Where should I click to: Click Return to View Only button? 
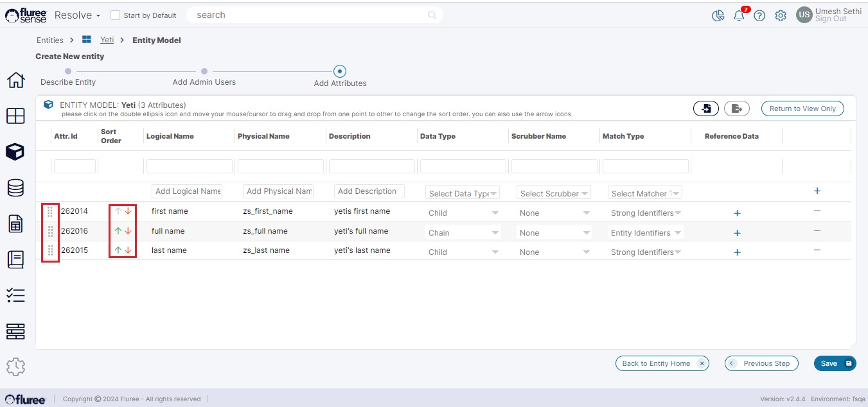[x=802, y=108]
